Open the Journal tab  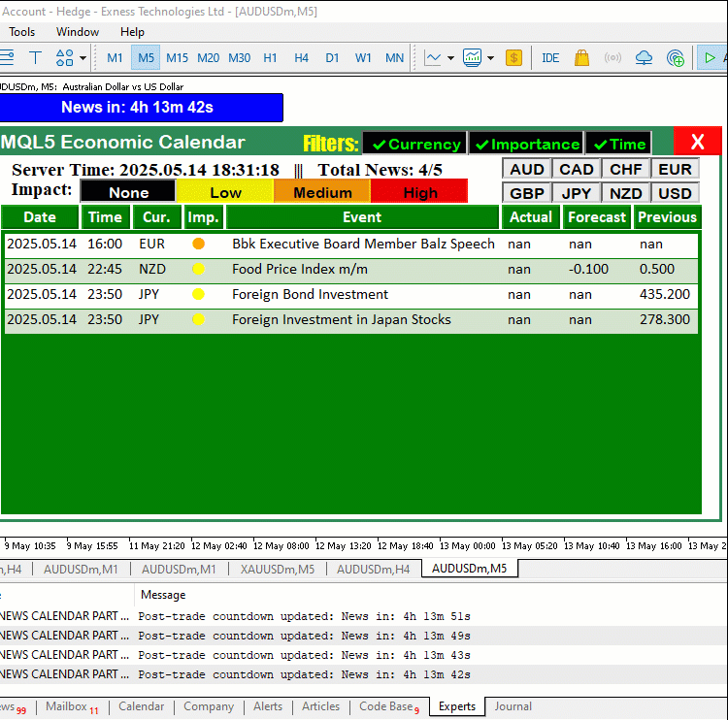click(513, 706)
